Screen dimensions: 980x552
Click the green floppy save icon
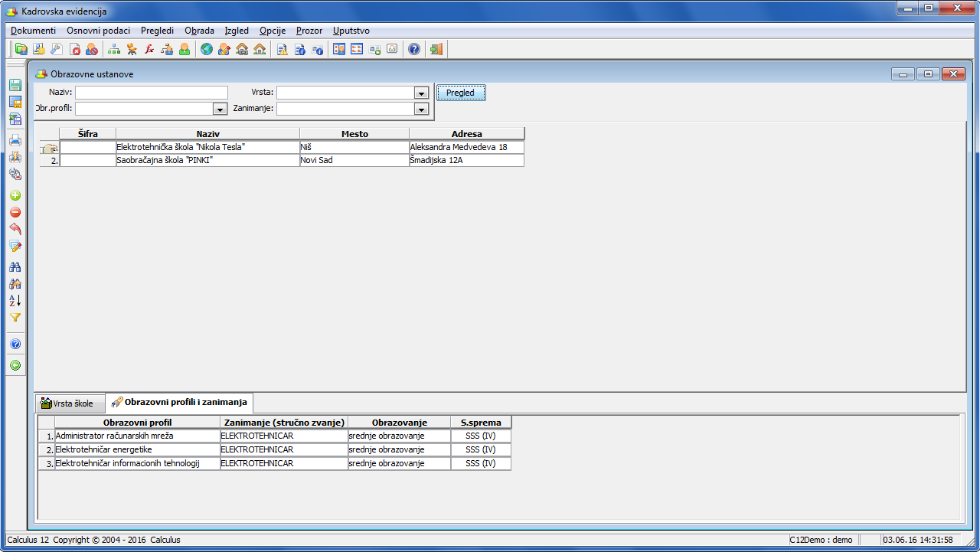(x=15, y=86)
